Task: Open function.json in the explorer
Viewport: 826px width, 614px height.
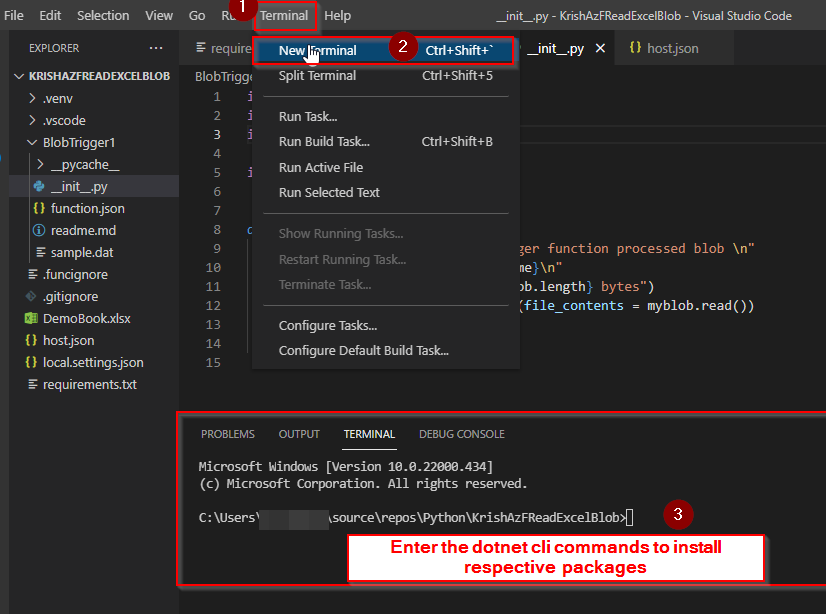Action: coord(87,209)
